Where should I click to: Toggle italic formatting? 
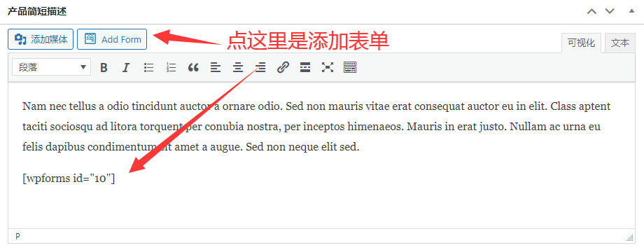(x=126, y=68)
